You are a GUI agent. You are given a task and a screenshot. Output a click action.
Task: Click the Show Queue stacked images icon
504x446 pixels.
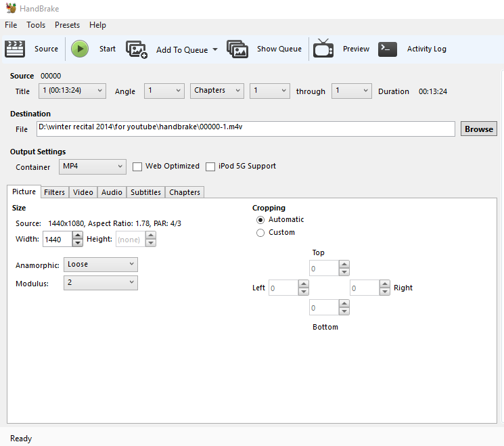tap(237, 49)
